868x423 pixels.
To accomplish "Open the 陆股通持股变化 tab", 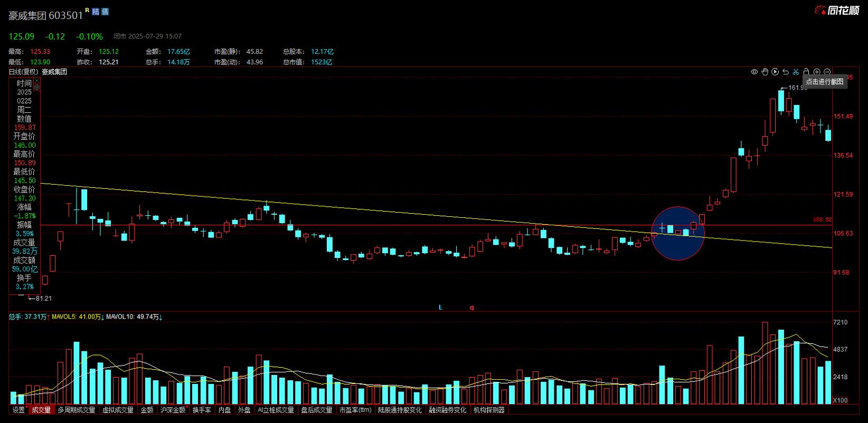I will (x=400, y=410).
